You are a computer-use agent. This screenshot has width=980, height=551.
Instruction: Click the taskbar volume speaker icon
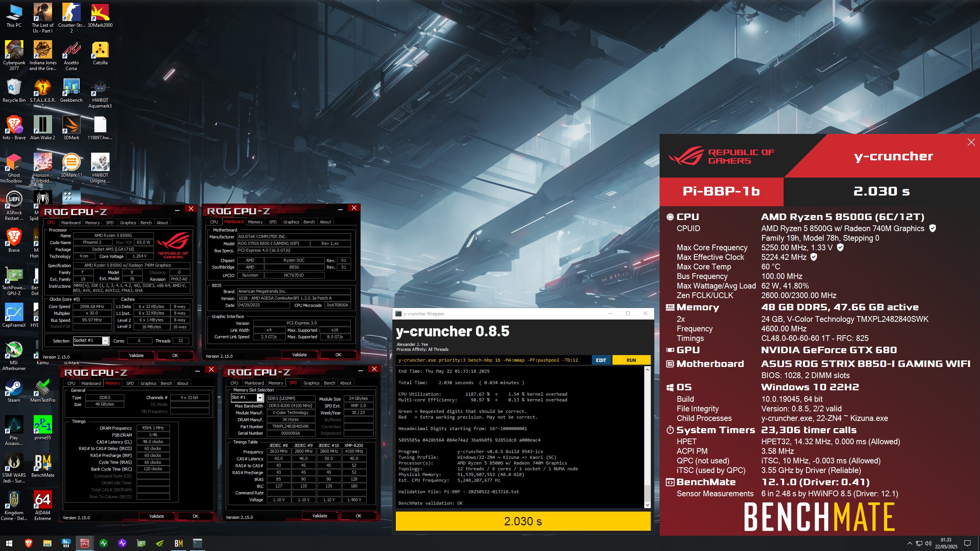[x=928, y=543]
